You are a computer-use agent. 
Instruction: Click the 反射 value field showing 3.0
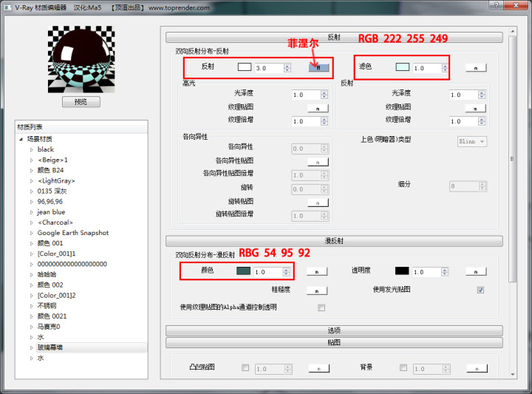click(270, 68)
